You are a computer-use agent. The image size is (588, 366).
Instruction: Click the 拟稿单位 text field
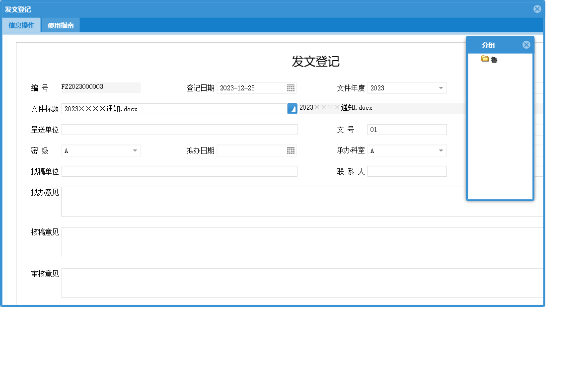[179, 171]
